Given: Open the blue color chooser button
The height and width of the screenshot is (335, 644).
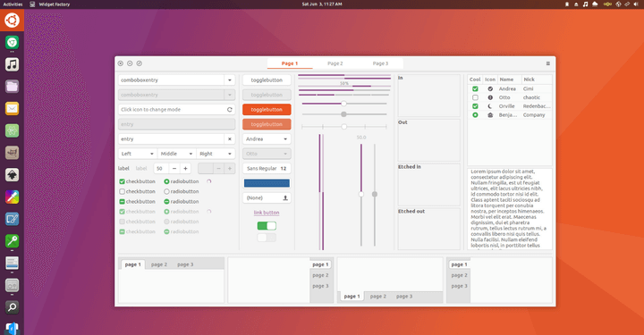Looking at the screenshot, I should pos(267,183).
